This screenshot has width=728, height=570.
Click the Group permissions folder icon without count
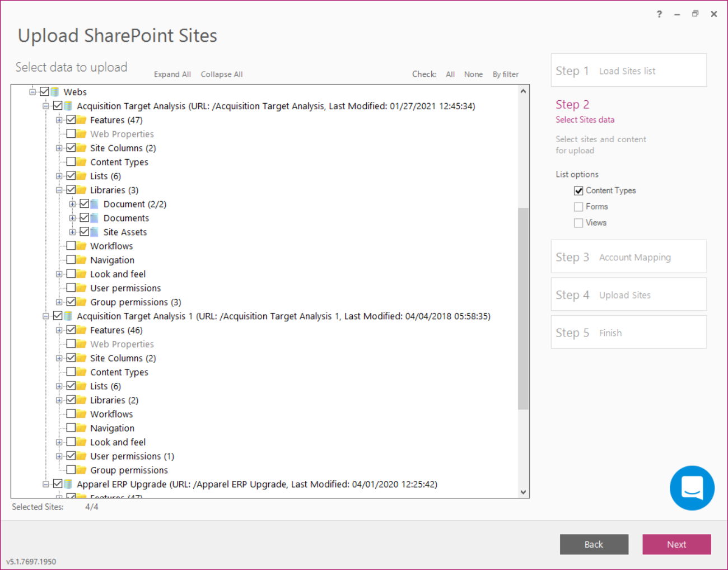coord(82,470)
